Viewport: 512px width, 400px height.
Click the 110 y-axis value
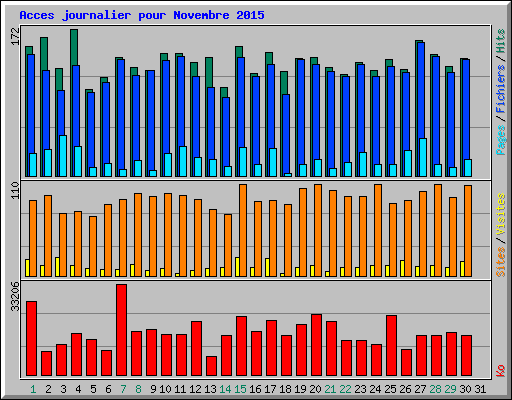click(x=15, y=190)
